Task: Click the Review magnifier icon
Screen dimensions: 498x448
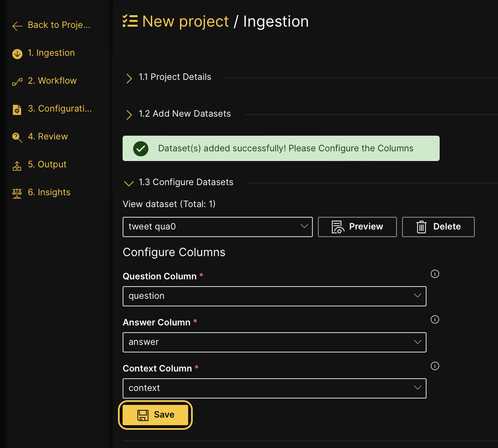Action: [17, 137]
